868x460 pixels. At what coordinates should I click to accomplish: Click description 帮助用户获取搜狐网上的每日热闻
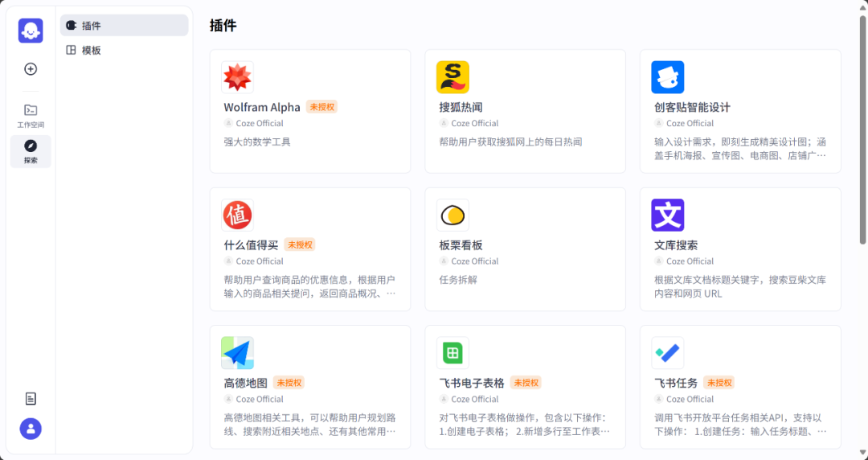pos(510,142)
